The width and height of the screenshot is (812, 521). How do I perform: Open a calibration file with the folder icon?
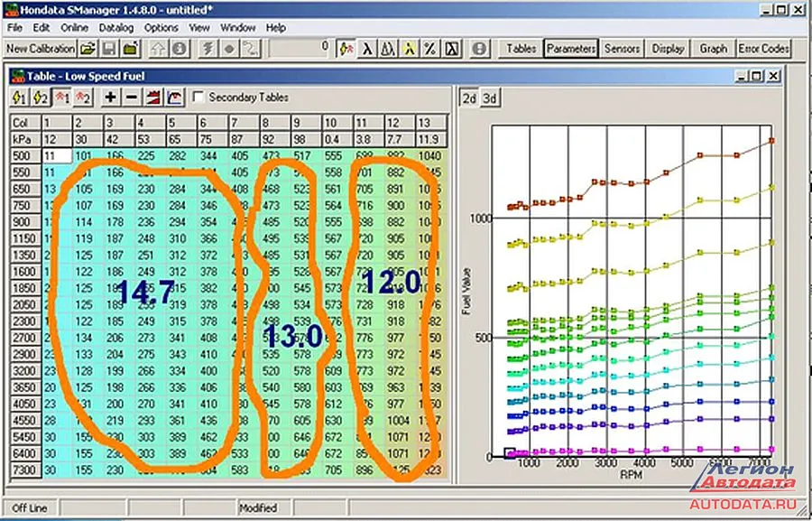(88, 49)
